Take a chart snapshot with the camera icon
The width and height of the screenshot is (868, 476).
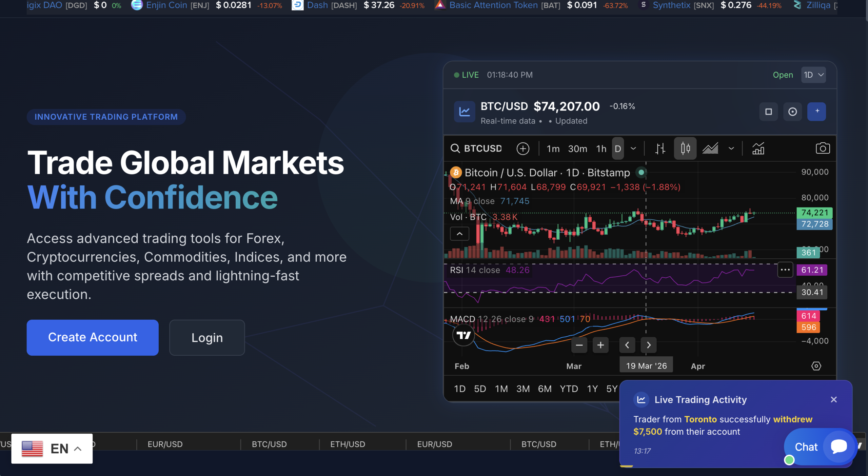(x=823, y=148)
